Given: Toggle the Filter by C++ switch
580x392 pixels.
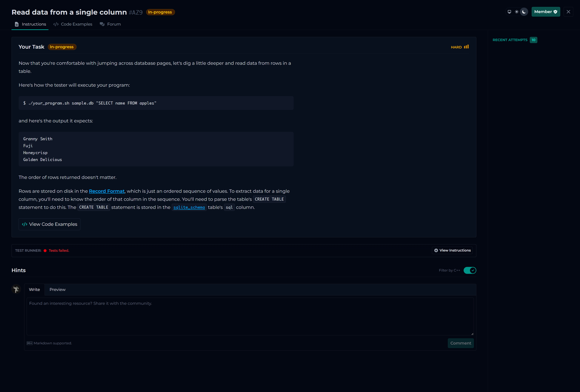Looking at the screenshot, I should pos(470,270).
